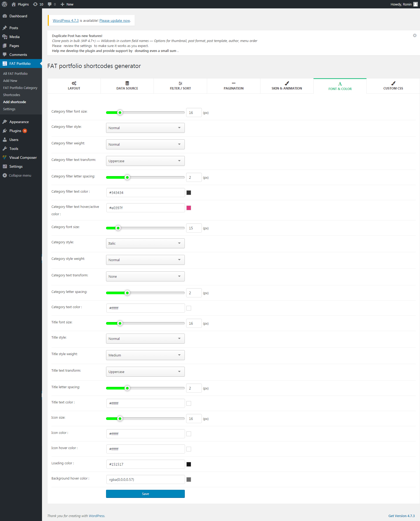
Task: Go to the Skin & Animation tab
Action: 287,86
